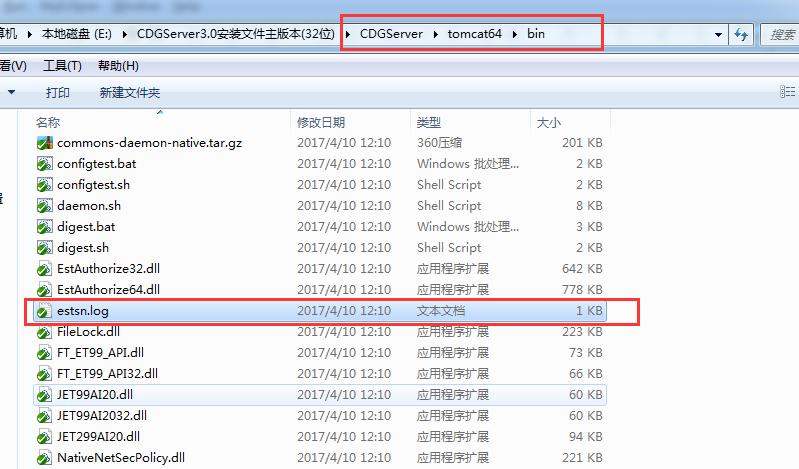Viewport: 799px width, 469px height.
Task: Click the 打印 toolbar button
Action: click(58, 93)
